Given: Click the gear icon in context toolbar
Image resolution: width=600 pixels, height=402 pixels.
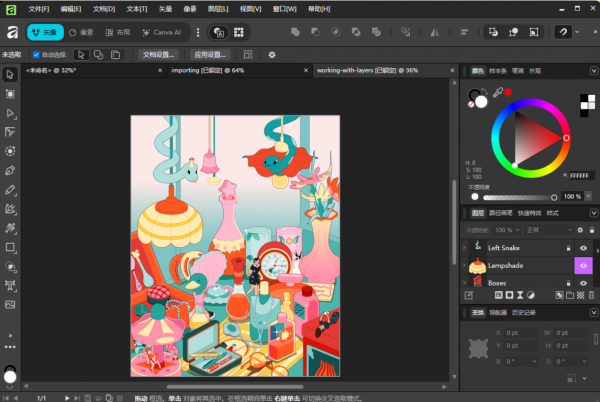Looking at the screenshot, I should [272, 55].
